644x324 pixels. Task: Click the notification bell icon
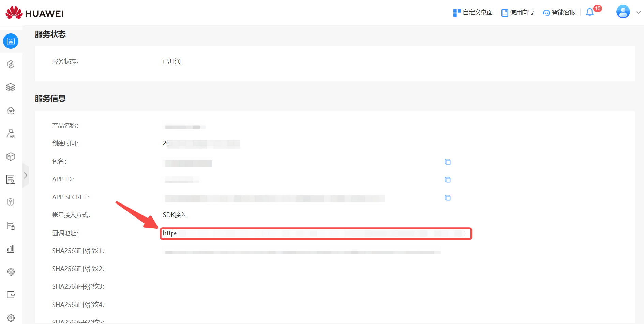[x=589, y=12]
